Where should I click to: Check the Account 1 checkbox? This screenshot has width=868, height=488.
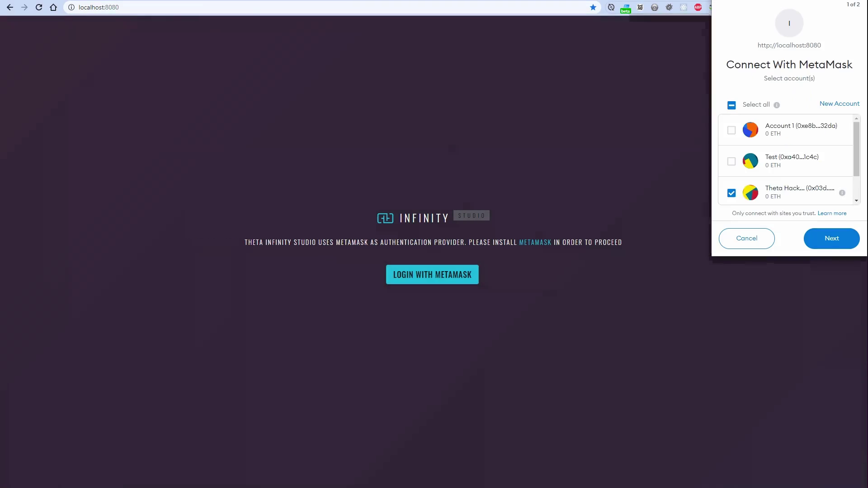731,131
